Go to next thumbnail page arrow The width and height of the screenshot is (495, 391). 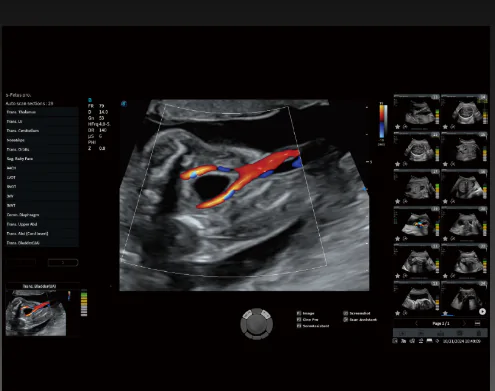(464, 323)
